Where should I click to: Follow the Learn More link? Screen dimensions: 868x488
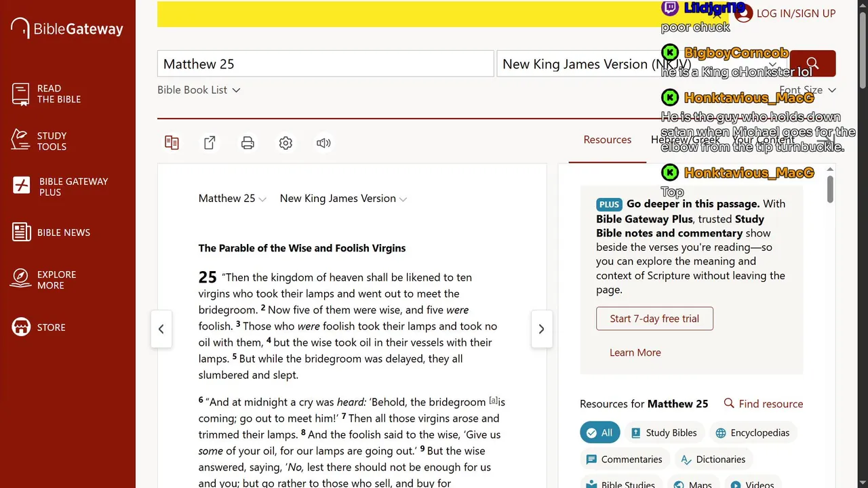635,352
